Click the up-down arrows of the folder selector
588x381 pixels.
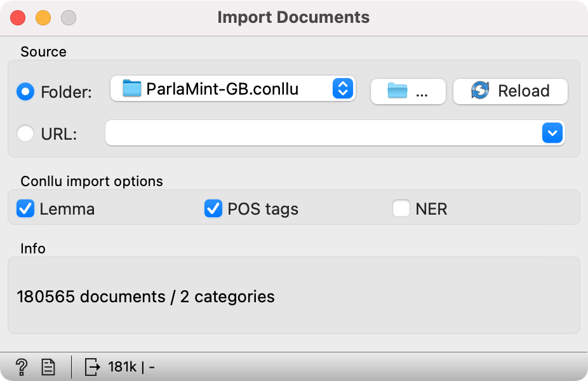pyautogui.click(x=342, y=89)
